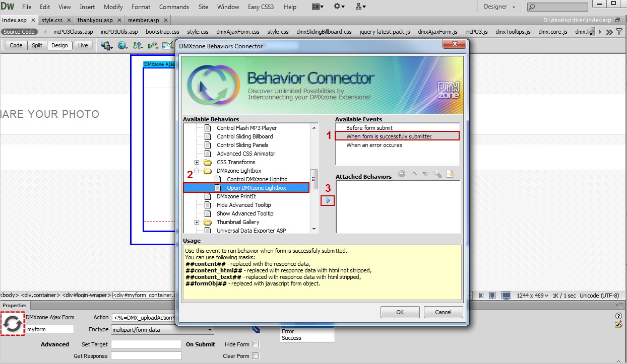
Task: Click the Available Behaviors list scrollbar thumb
Action: pyautogui.click(x=314, y=178)
